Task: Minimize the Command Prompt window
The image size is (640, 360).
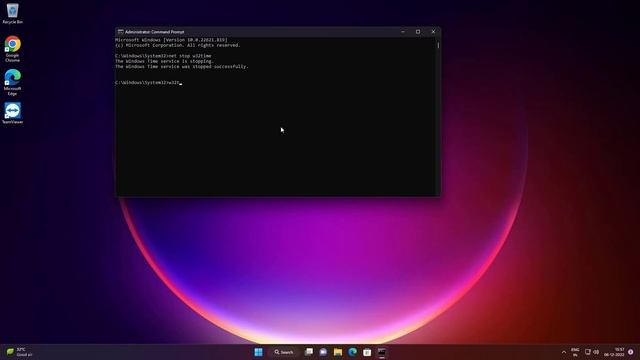Action: point(403,32)
